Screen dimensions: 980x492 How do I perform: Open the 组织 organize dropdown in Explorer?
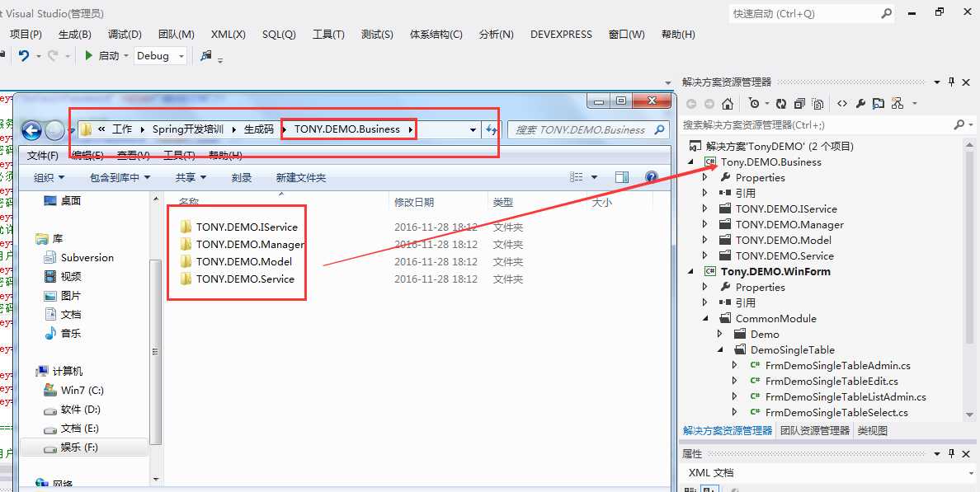[x=49, y=178]
